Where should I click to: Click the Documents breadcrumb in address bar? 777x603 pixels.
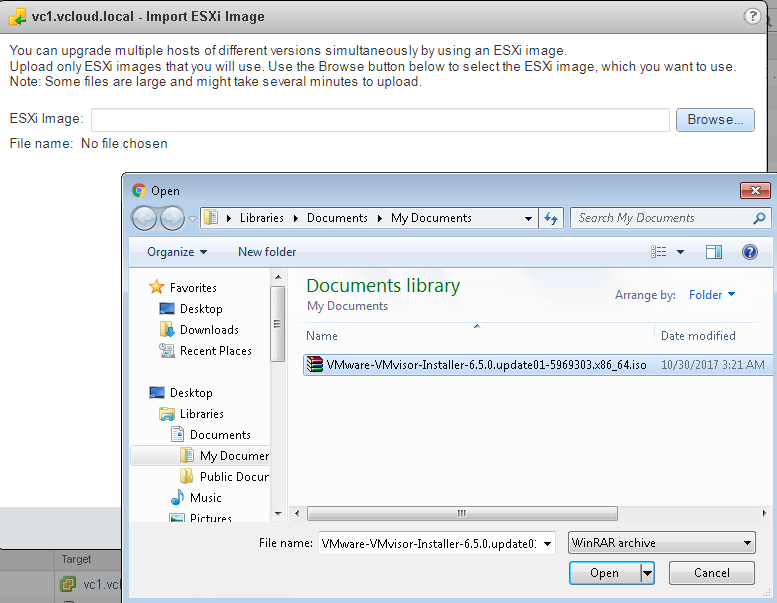337,218
